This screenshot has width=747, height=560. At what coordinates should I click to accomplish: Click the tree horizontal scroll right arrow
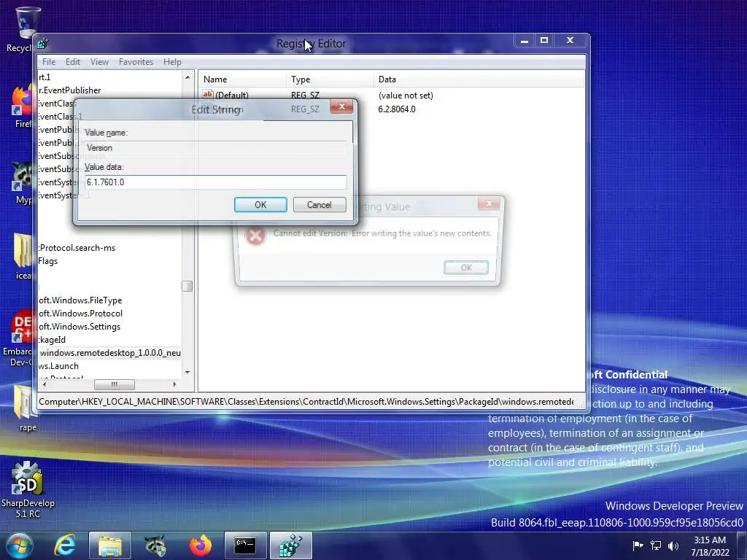pyautogui.click(x=174, y=384)
